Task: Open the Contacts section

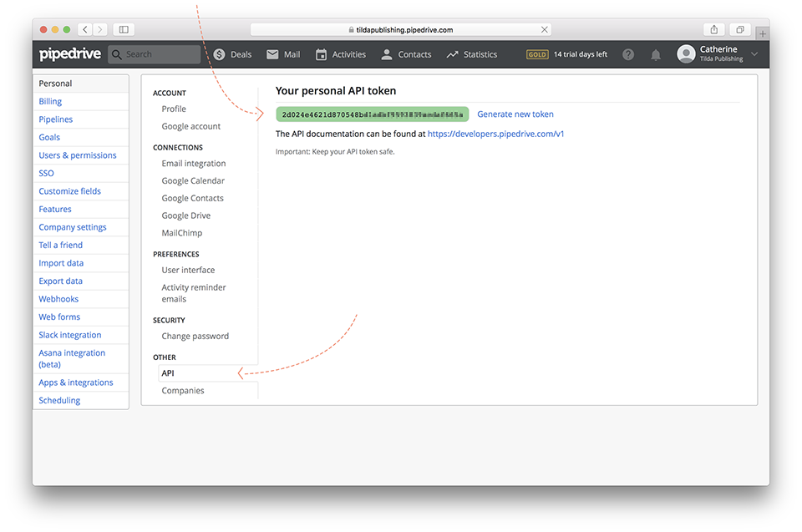Action: (406, 53)
